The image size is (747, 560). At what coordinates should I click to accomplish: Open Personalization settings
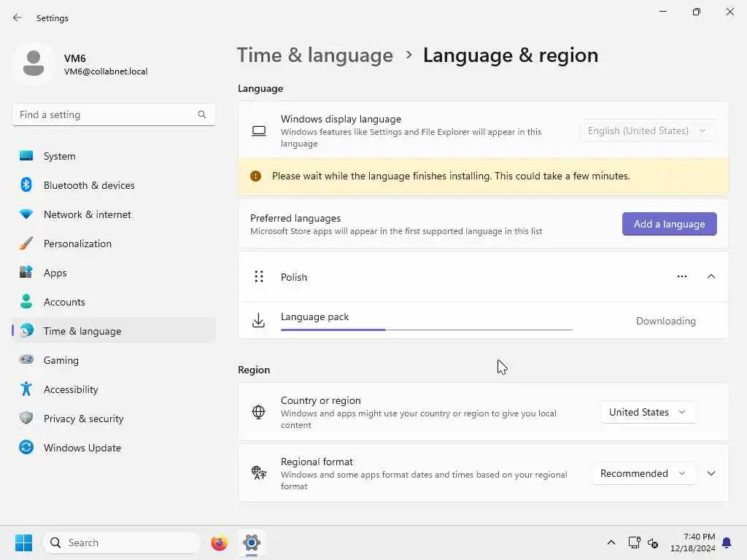[x=113, y=244]
